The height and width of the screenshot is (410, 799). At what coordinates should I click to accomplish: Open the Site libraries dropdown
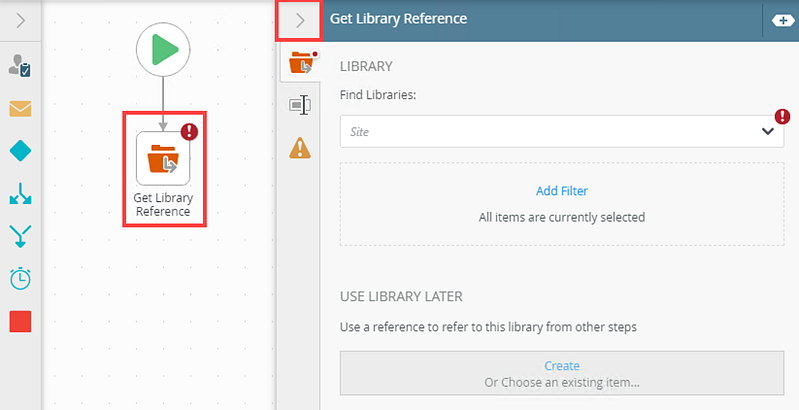(767, 131)
